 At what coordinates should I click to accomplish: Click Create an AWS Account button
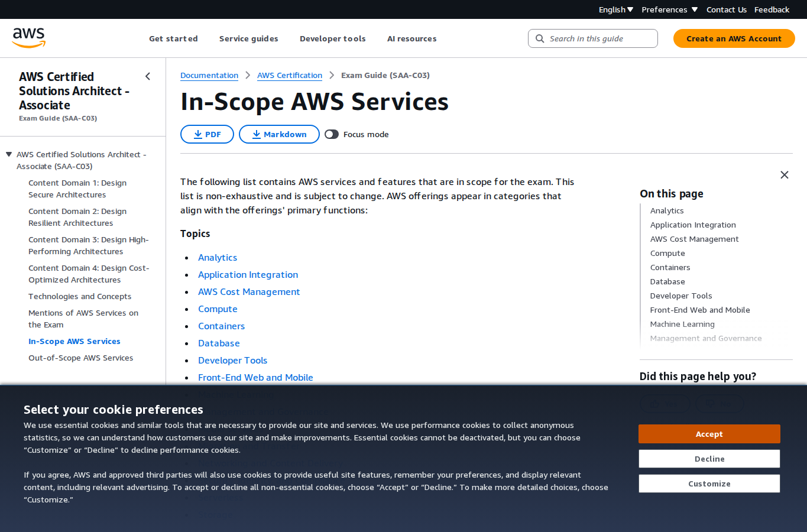click(x=734, y=38)
